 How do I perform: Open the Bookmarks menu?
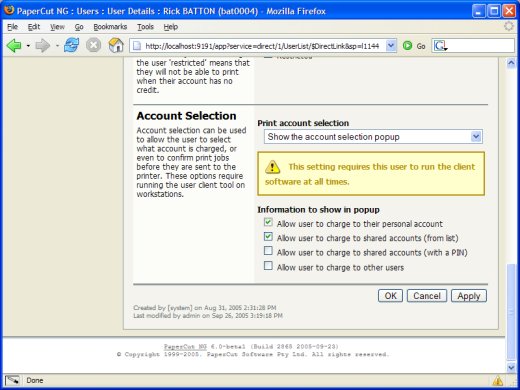tap(110, 27)
